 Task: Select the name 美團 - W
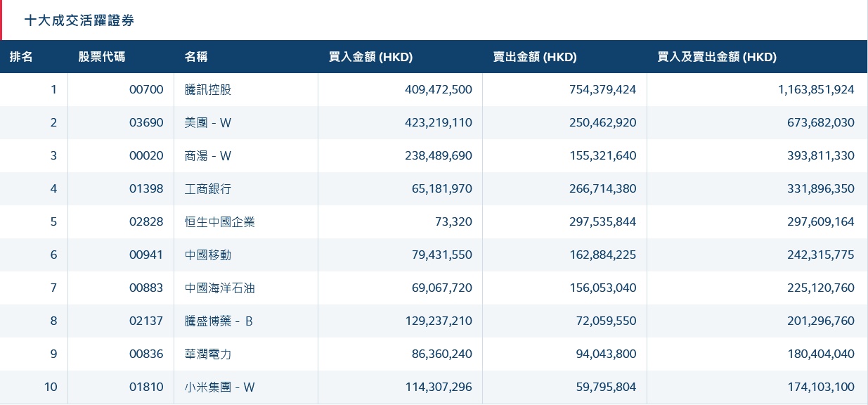coord(208,122)
